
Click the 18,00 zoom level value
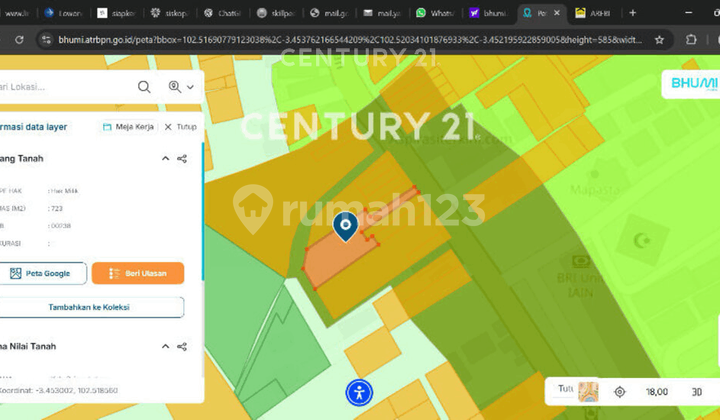point(657,392)
